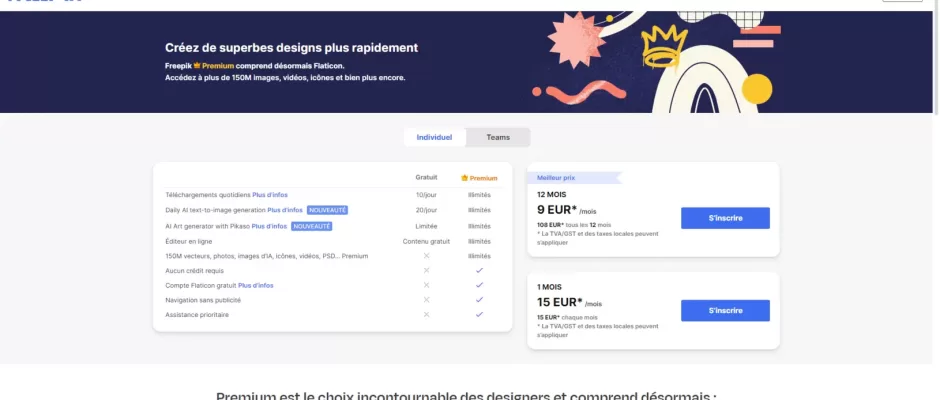The width and height of the screenshot is (940, 400).
Task: Click the 10/jour value
Action: pyautogui.click(x=426, y=195)
